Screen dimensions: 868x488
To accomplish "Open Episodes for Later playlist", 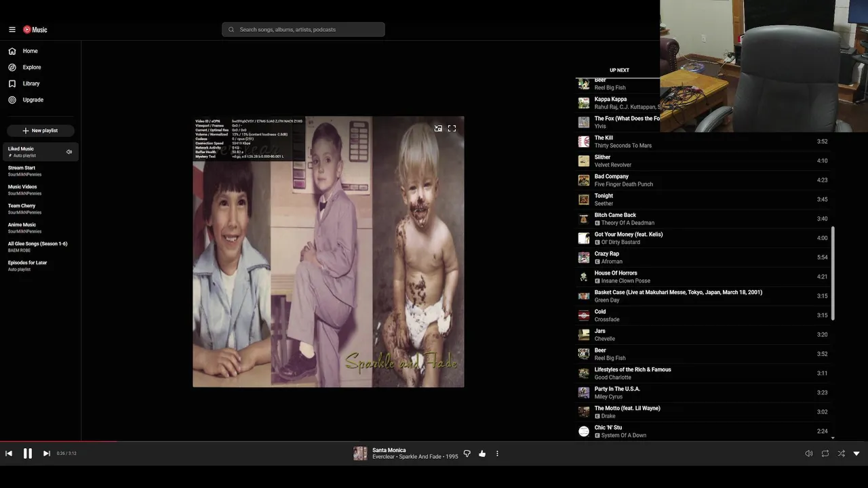I will [41, 266].
